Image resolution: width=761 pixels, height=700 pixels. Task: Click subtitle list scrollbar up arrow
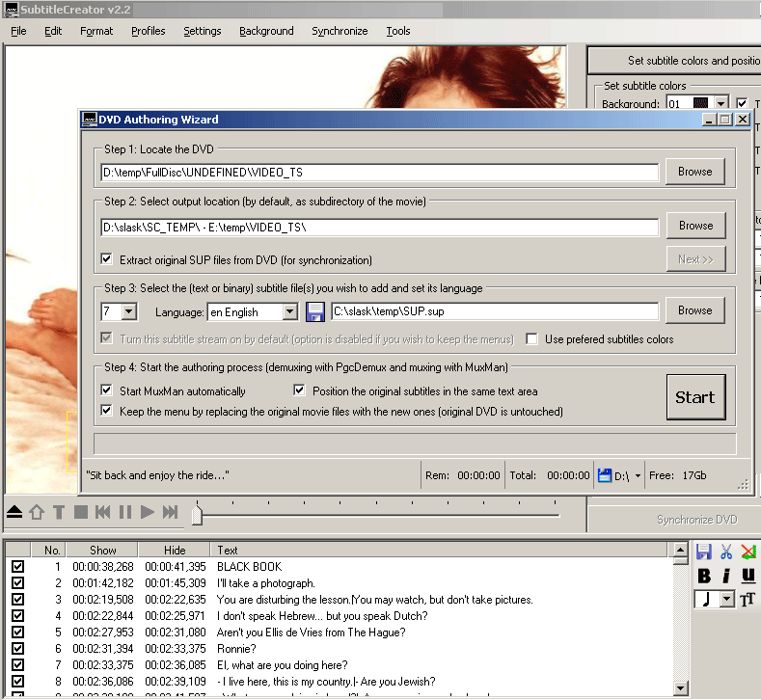tap(680, 550)
